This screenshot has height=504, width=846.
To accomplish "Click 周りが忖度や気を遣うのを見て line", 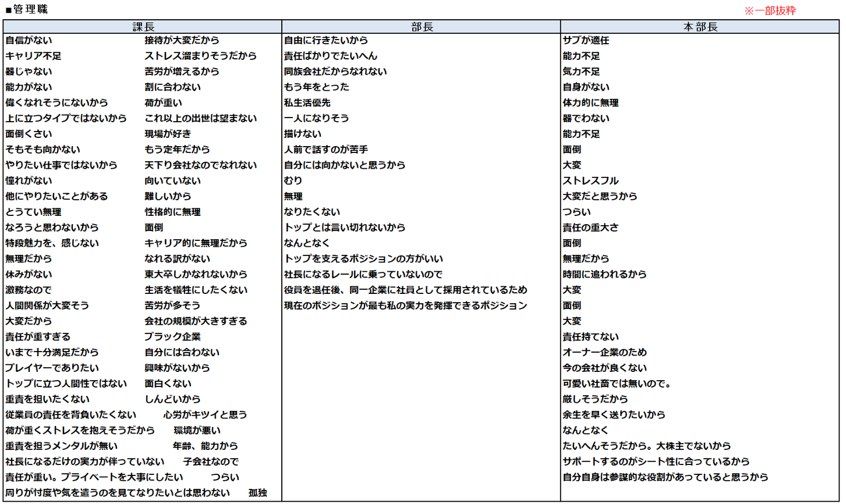I will click(x=118, y=492).
